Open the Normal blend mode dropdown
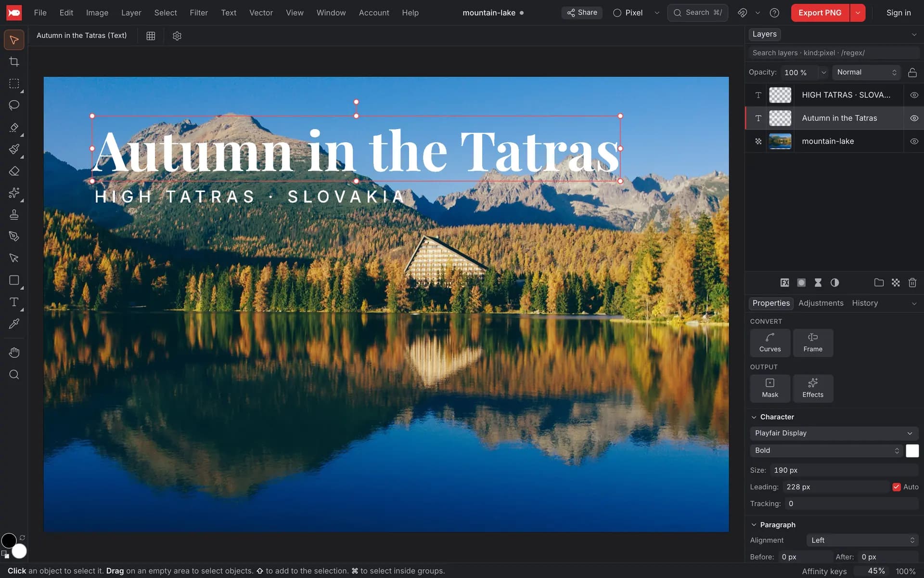The width and height of the screenshot is (924, 578). (866, 72)
